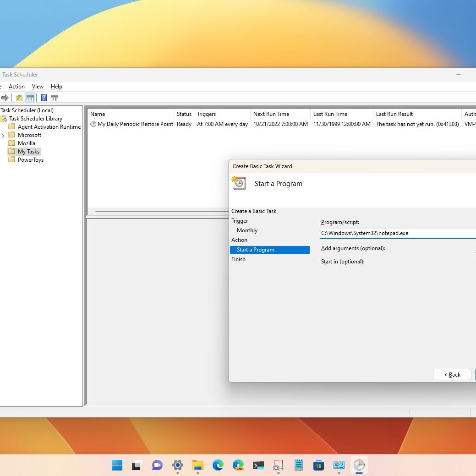The image size is (476, 476).
Task: Expand the Microsoft folder in tree
Action: tap(3, 135)
